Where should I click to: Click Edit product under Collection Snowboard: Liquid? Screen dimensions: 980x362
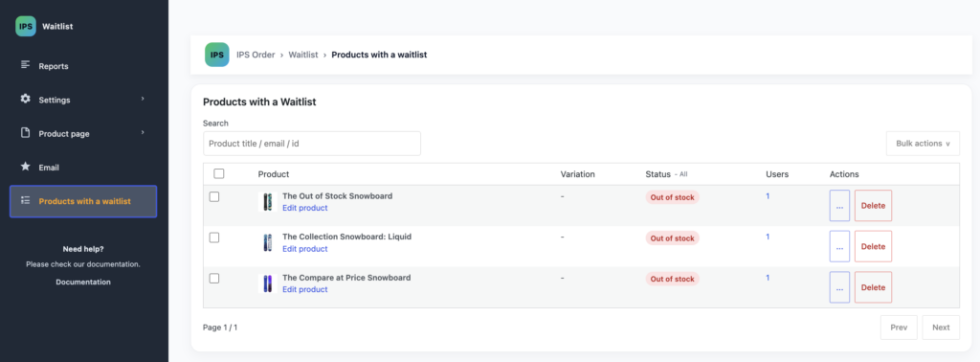(305, 249)
